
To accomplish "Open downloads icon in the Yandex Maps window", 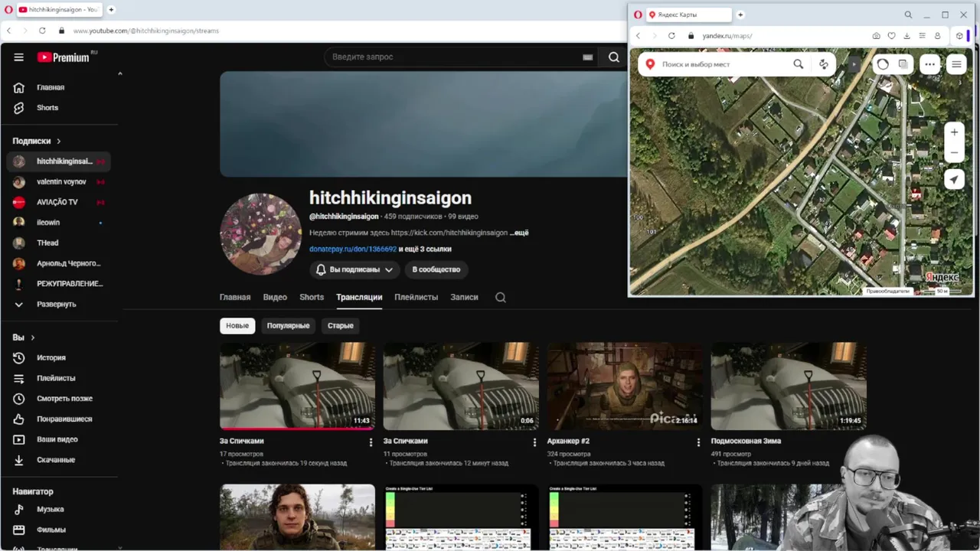I will tap(907, 36).
